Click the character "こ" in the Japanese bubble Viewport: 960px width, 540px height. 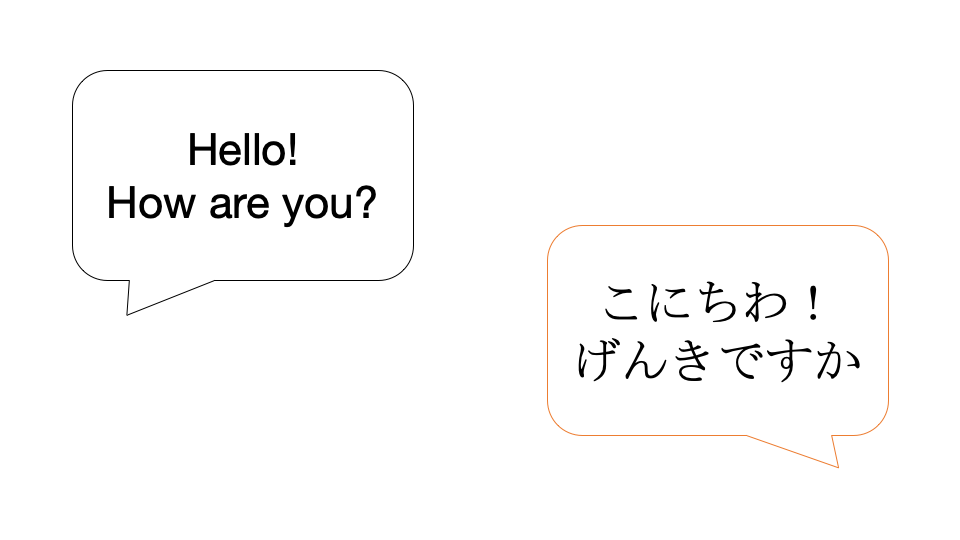click(623, 304)
